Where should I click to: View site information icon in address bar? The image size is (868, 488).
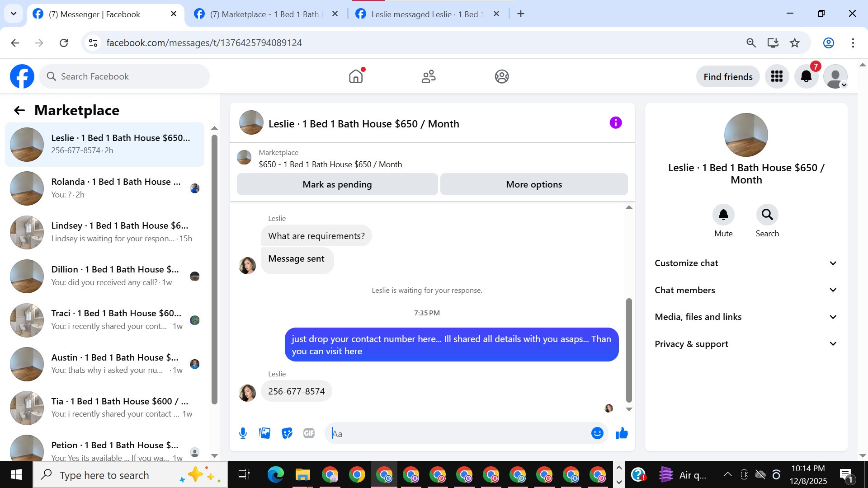[93, 43]
